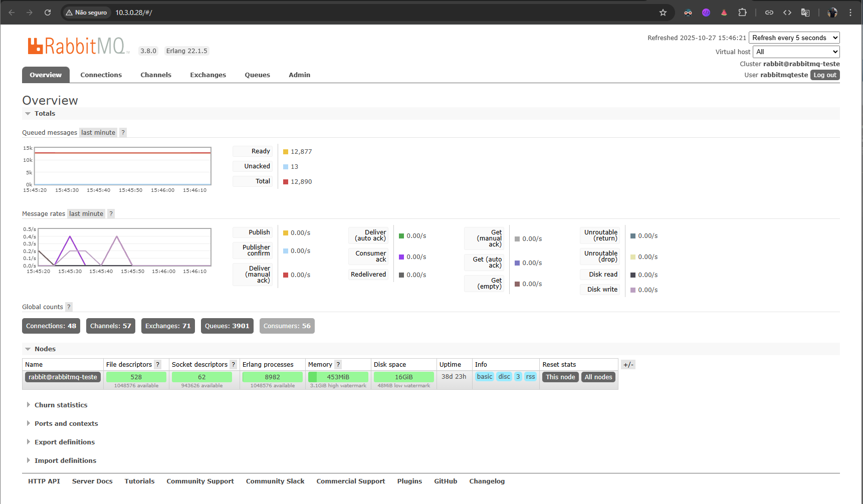The width and height of the screenshot is (863, 504).
Task: Open help for Memory column
Action: coord(338,364)
